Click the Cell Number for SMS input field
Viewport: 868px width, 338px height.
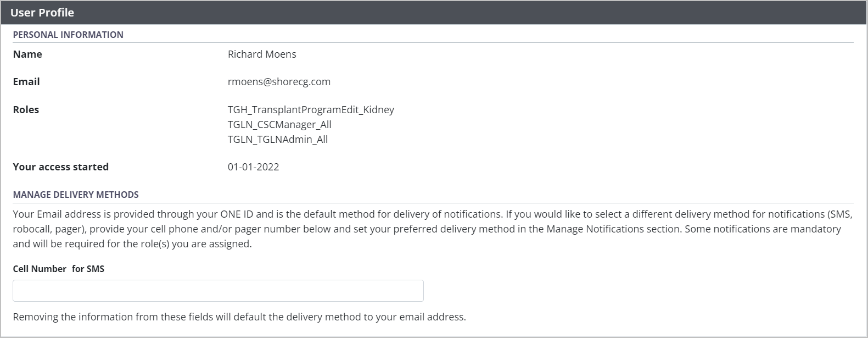point(218,291)
